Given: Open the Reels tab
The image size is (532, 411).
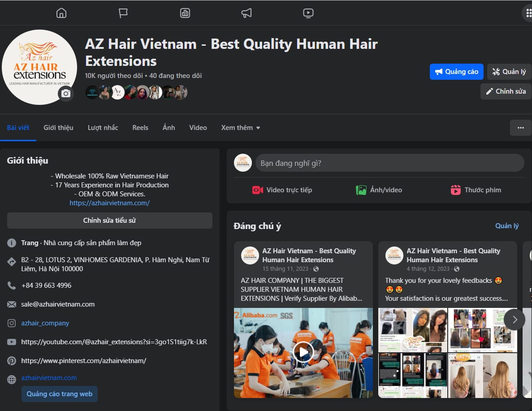Looking at the screenshot, I should click(x=140, y=128).
